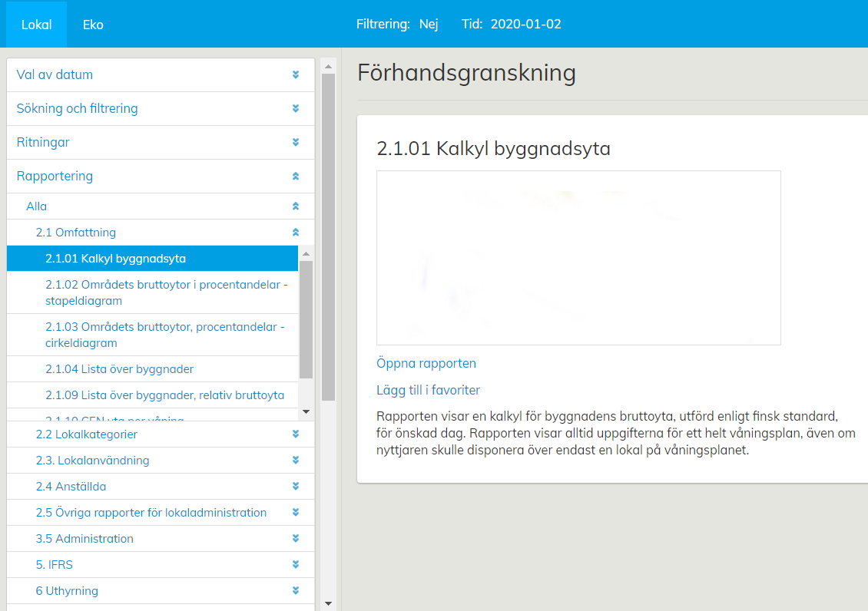Viewport: 868px width, 611px height.
Task: Click Lägg till i favoriter link
Action: tap(428, 390)
